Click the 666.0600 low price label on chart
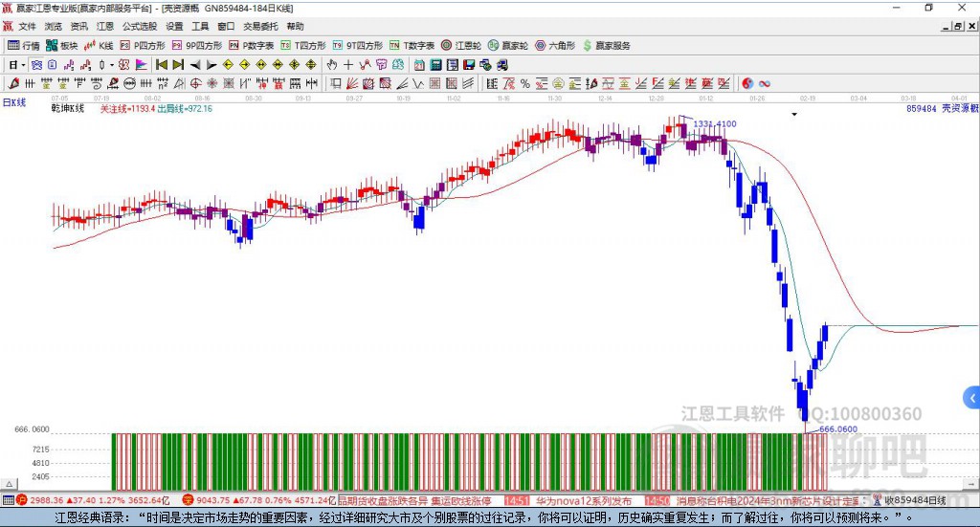980x527 pixels. click(x=838, y=429)
